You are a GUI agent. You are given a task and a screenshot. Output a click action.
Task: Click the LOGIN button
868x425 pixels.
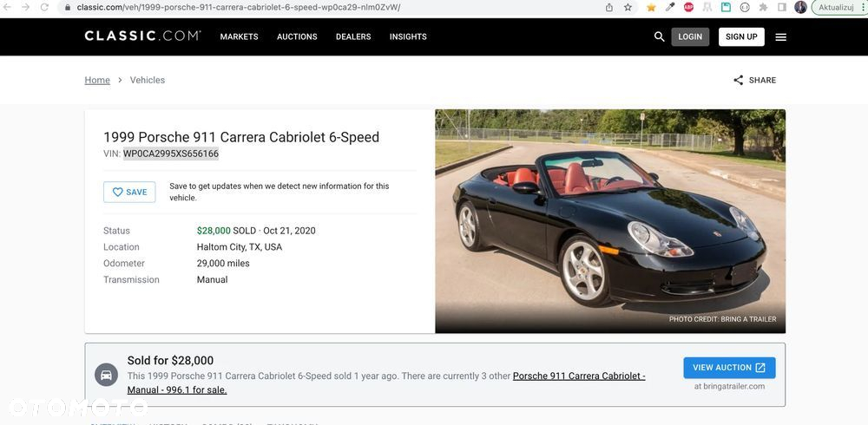coord(690,36)
